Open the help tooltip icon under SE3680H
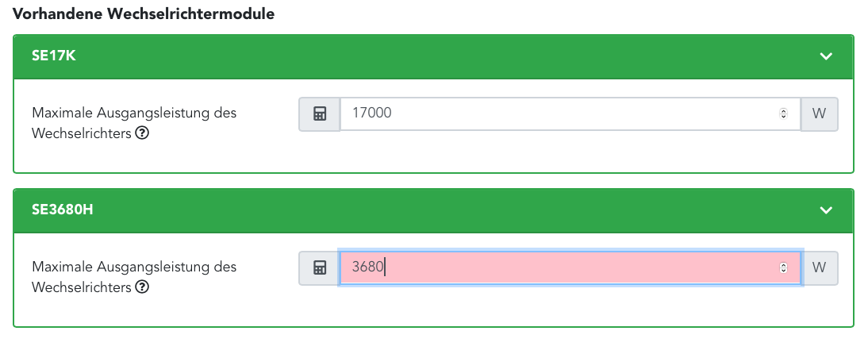868x354 pixels. point(142,287)
